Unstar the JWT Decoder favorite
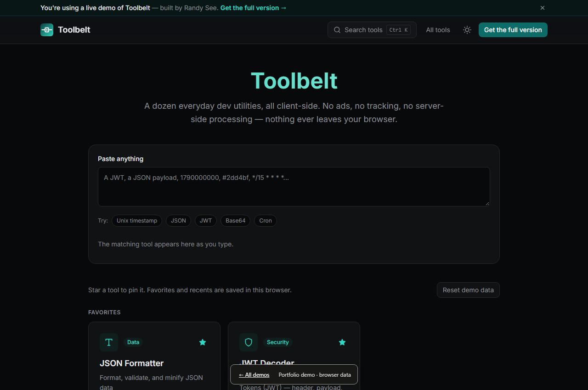The image size is (588, 390). [342, 342]
